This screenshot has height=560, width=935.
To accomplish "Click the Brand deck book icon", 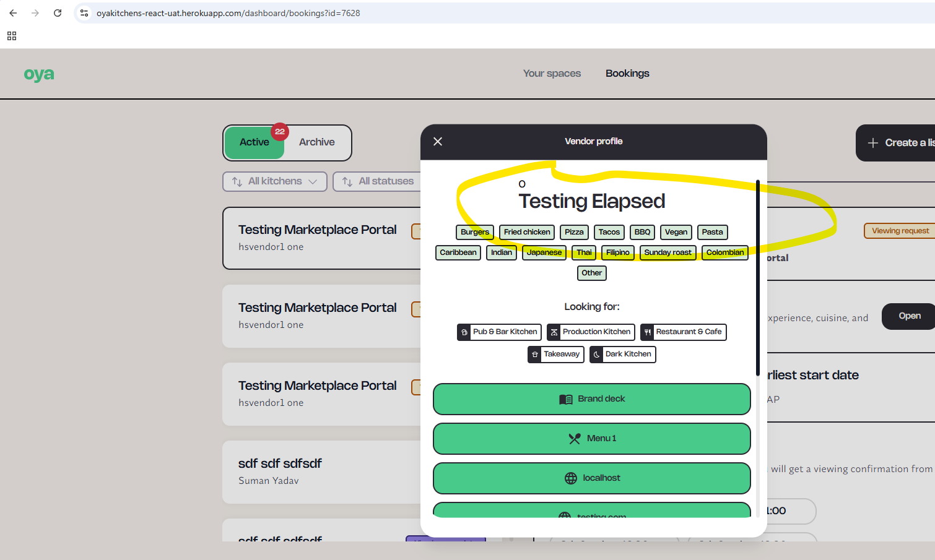I will point(565,399).
